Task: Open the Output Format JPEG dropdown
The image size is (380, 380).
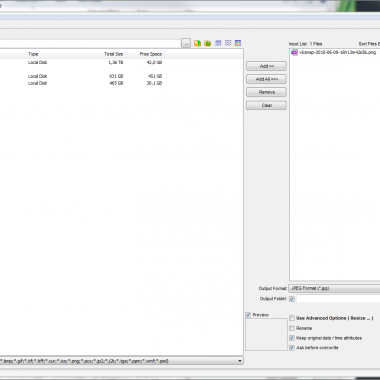Action: point(334,288)
